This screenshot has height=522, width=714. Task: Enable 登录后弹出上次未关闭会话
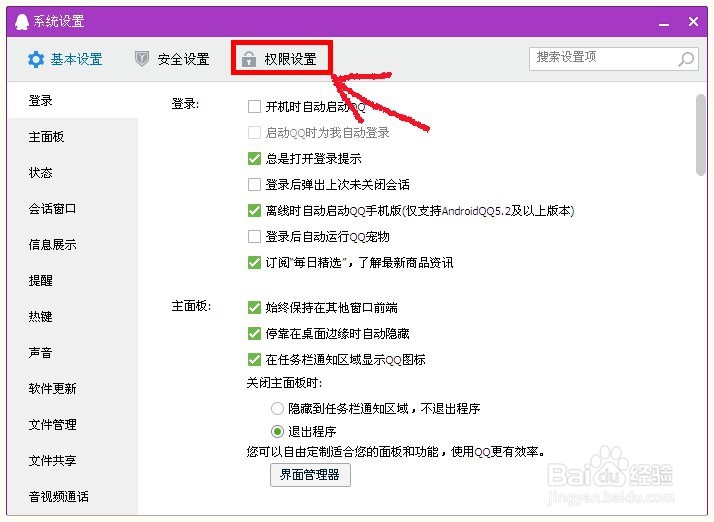(254, 184)
